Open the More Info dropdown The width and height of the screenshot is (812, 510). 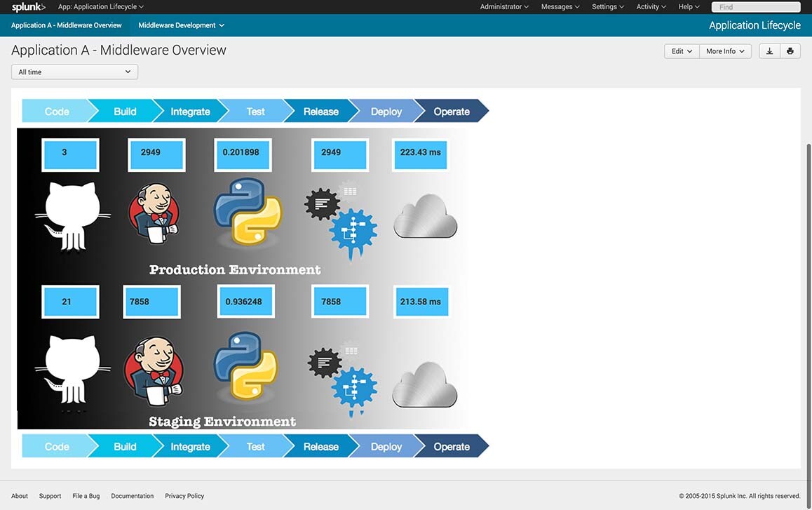[x=725, y=51]
